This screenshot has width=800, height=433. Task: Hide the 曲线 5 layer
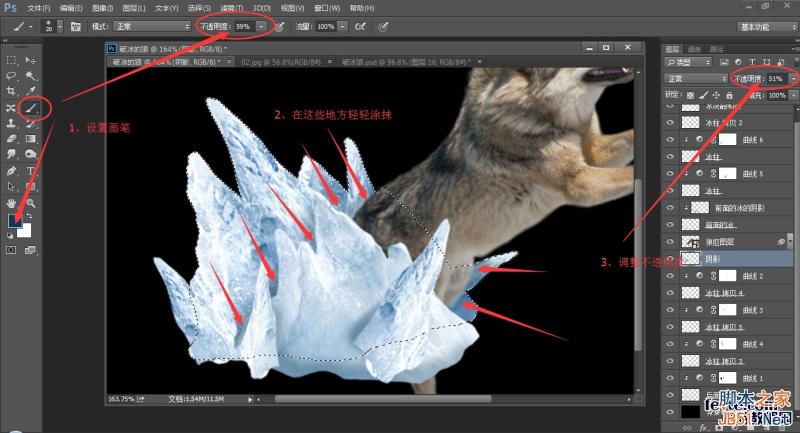[670, 174]
